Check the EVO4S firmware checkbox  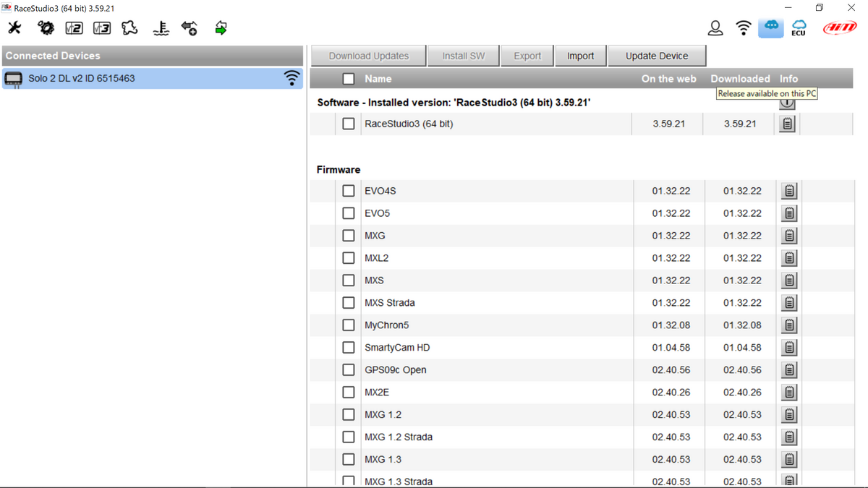(349, 191)
